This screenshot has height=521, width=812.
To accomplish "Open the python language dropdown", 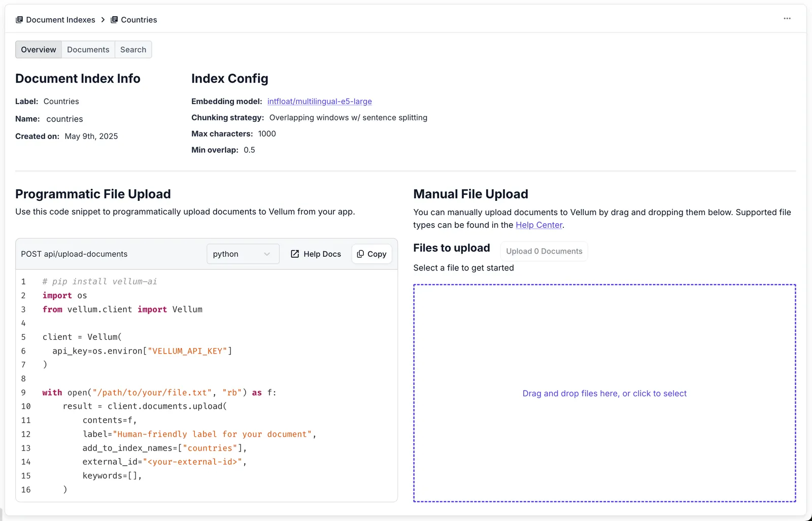I will 243,254.
